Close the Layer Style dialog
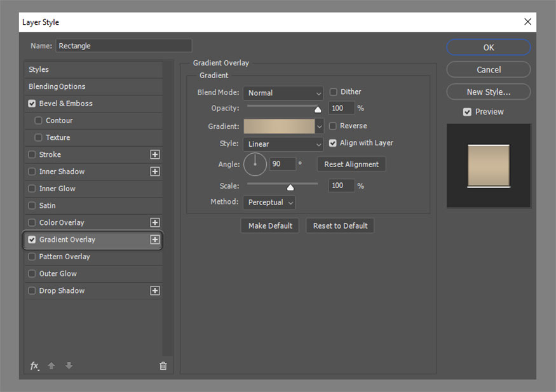The width and height of the screenshot is (556, 392). pos(527,22)
